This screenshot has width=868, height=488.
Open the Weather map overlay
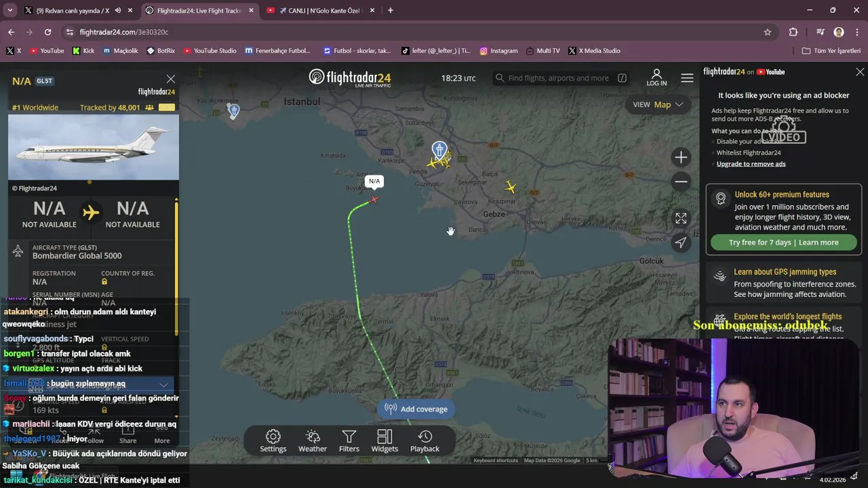coord(313,441)
